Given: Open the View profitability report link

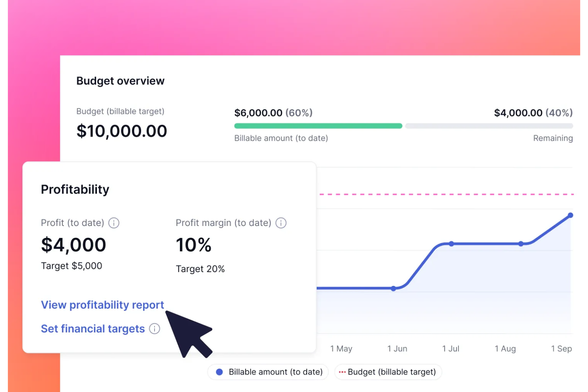Looking at the screenshot, I should 103,305.
